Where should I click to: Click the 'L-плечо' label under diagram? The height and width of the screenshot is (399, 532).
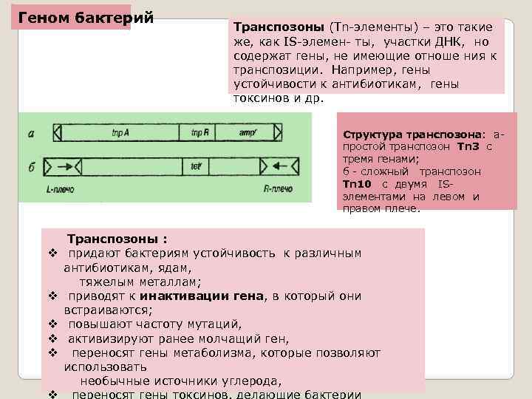[x=60, y=189]
